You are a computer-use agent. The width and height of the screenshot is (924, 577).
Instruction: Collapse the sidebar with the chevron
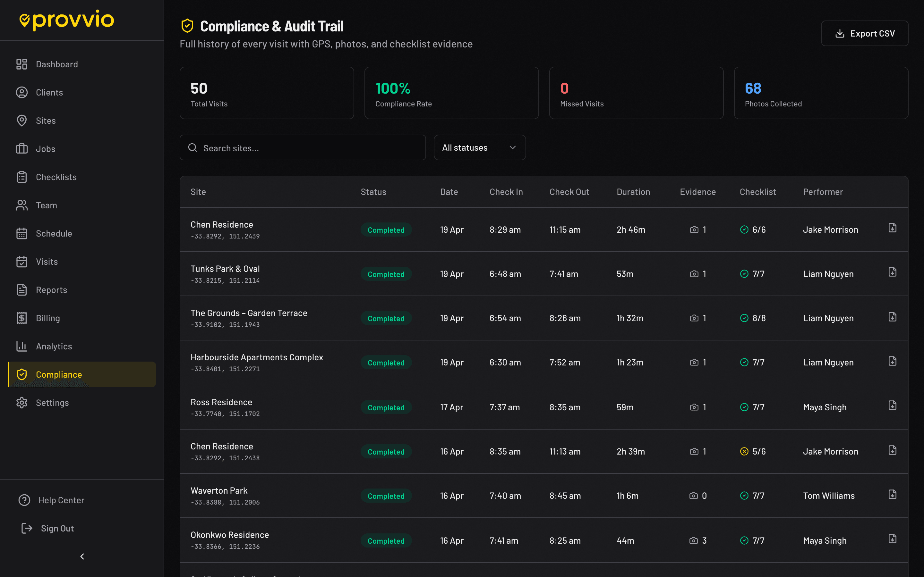(x=82, y=556)
